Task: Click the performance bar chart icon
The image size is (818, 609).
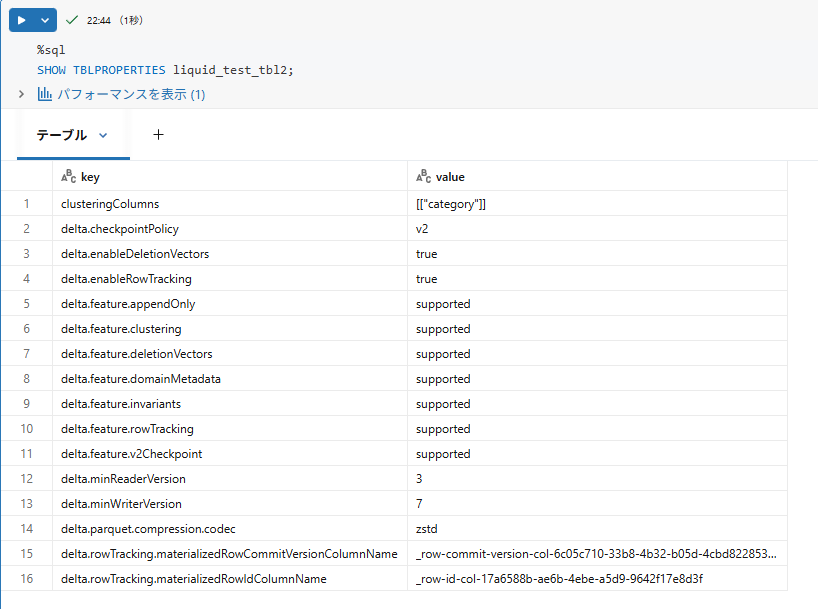Action: pos(44,94)
